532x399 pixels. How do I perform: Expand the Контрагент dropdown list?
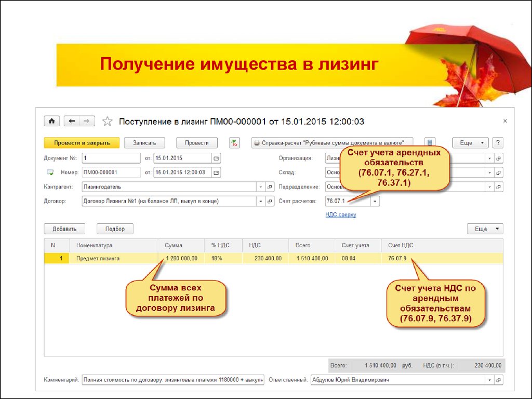(x=261, y=187)
